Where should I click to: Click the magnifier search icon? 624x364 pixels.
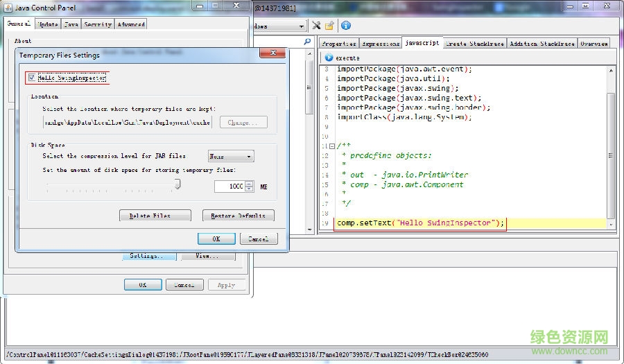point(308,43)
